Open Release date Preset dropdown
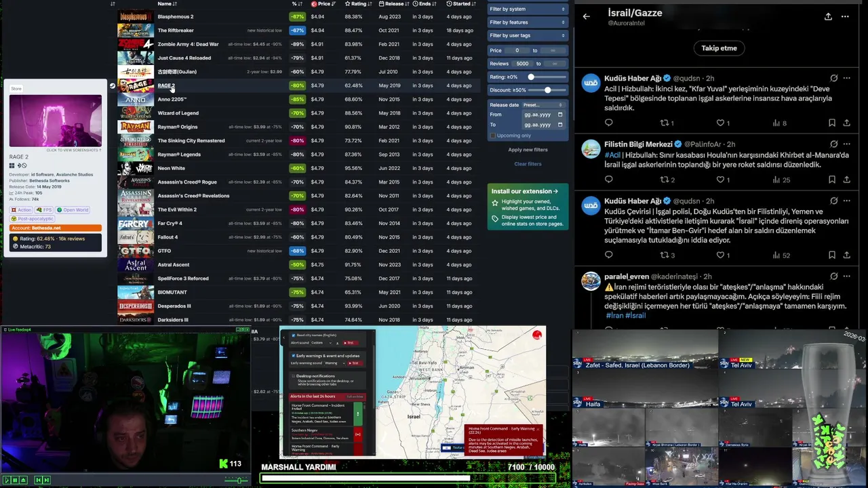 (542, 105)
